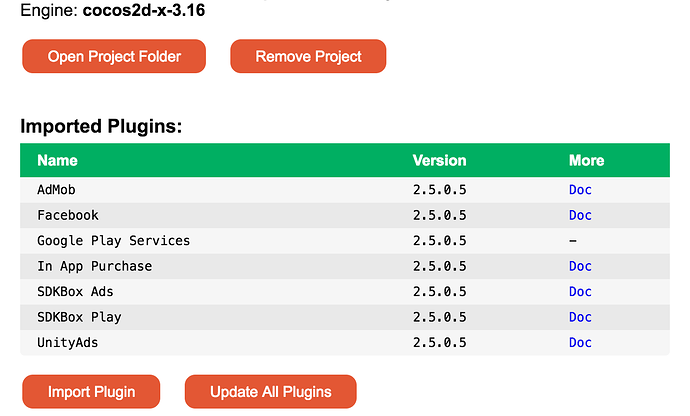Viewport: 690px width, 416px height.
Task: Select the In App Purchase plugin name
Action: pos(95,266)
